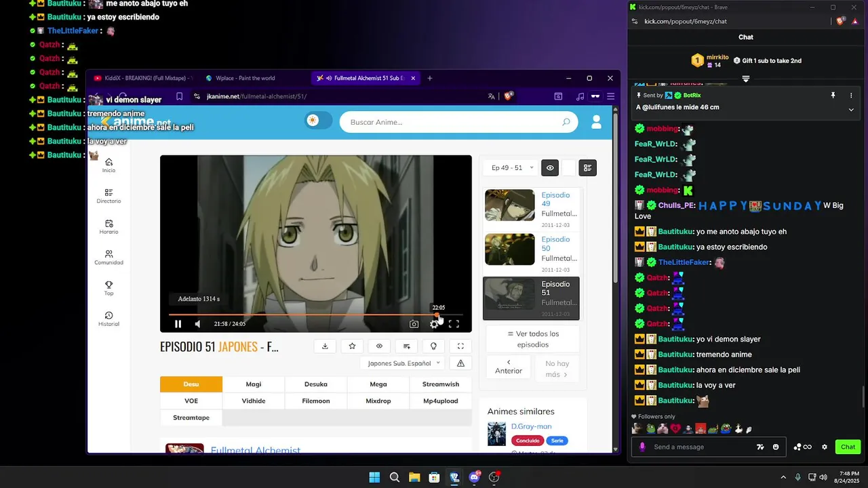Open the Windows Start menu
868x488 pixels.
pyautogui.click(x=374, y=477)
